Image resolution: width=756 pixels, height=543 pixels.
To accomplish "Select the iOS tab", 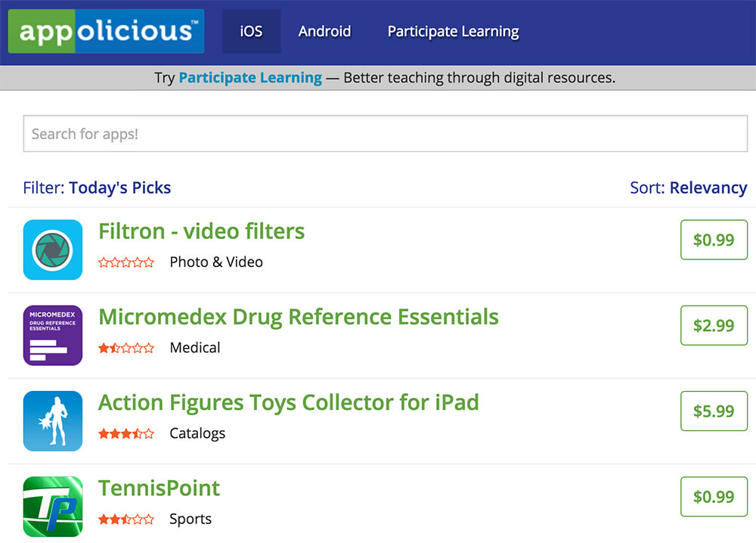I will pyautogui.click(x=251, y=31).
